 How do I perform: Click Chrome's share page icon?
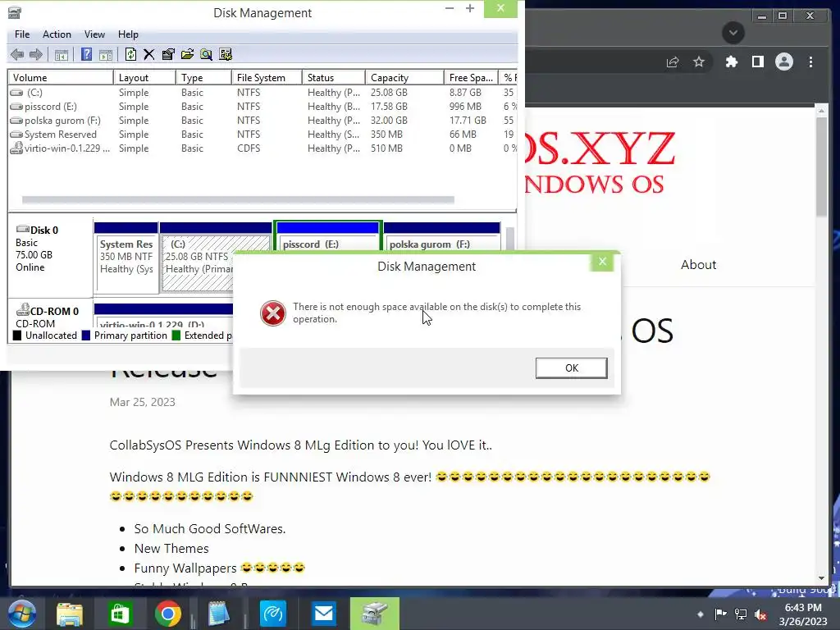pos(673,62)
